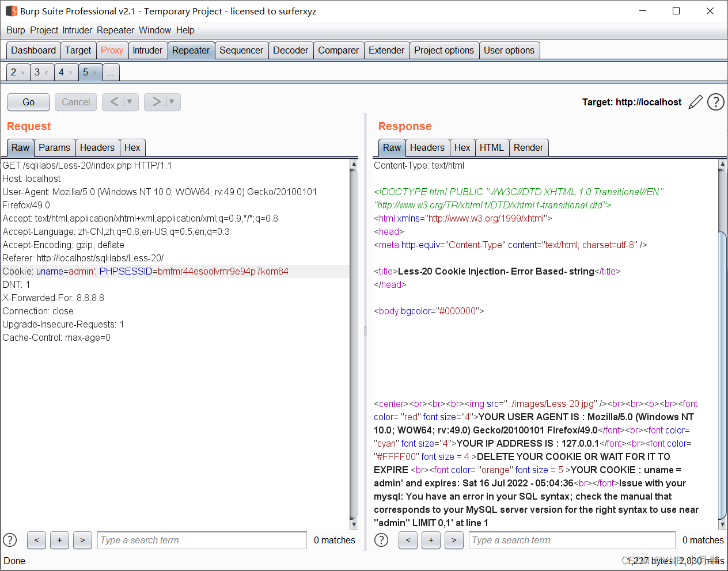Open the Help menu
The width and height of the screenshot is (728, 571).
(x=185, y=30)
